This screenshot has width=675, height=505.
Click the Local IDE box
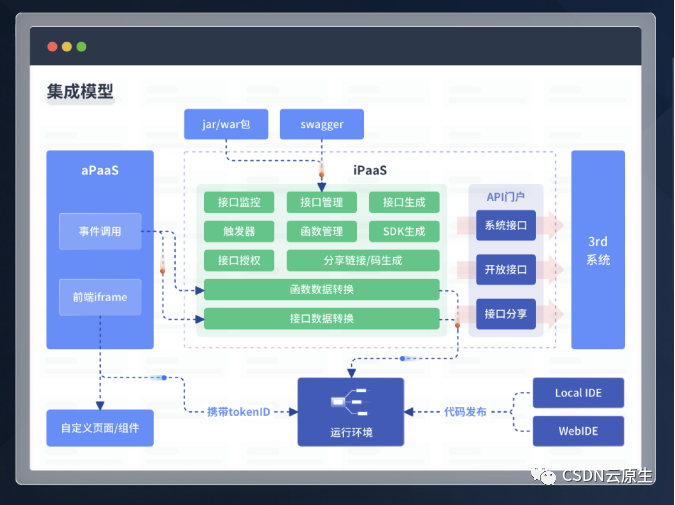coord(578,393)
